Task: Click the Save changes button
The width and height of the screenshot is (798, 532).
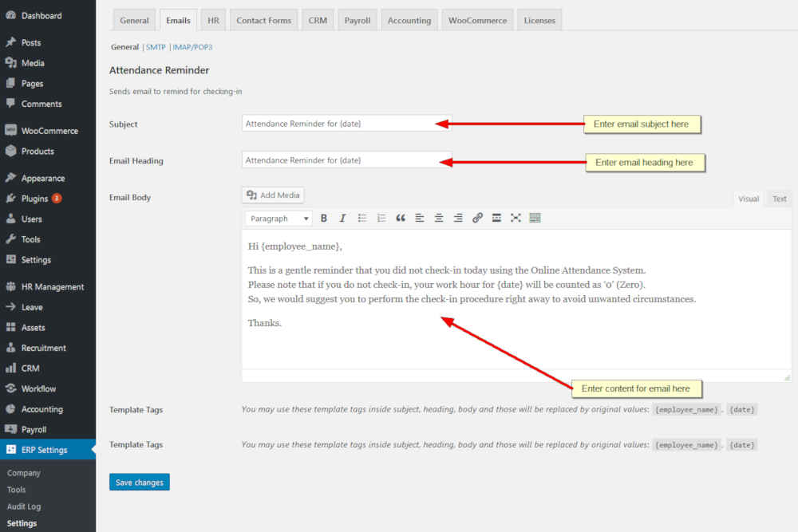Action: pos(140,483)
